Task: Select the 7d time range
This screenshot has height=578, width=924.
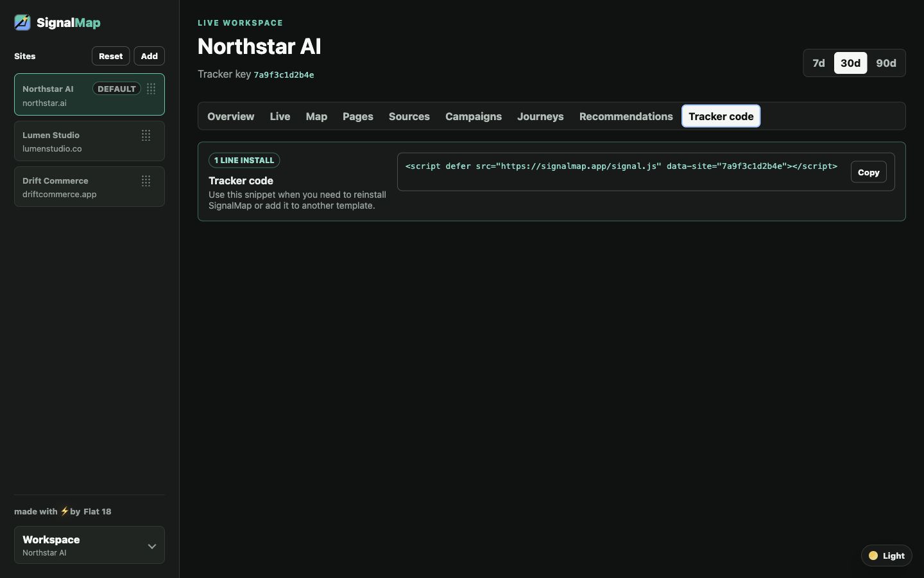Action: (819, 63)
